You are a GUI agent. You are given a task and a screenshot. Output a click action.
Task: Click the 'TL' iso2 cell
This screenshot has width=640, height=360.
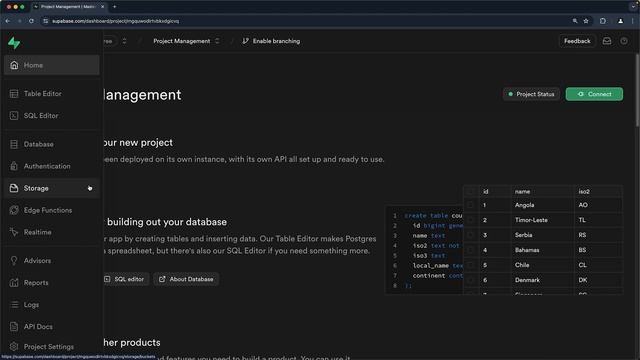598,220
